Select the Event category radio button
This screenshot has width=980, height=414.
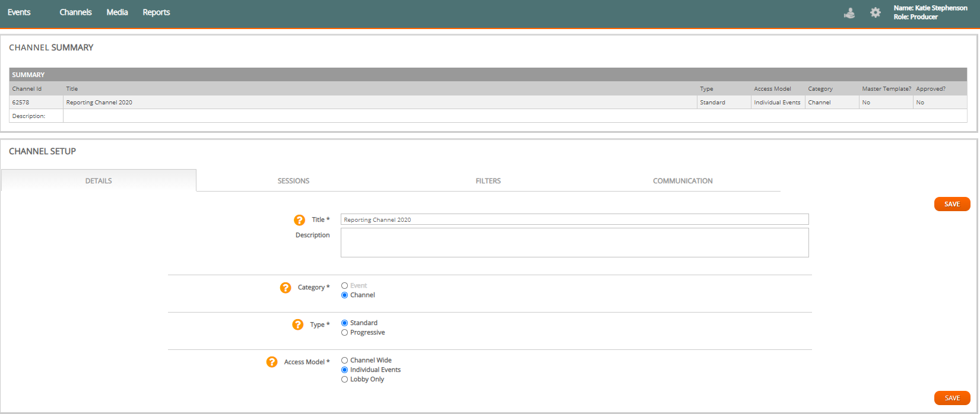[344, 286]
